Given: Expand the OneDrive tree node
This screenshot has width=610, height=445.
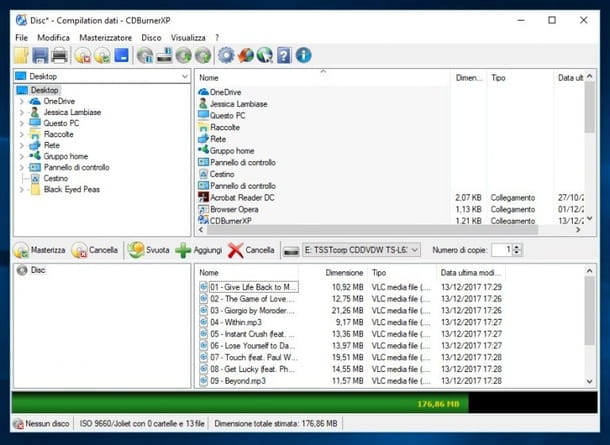Looking at the screenshot, I should [x=21, y=102].
